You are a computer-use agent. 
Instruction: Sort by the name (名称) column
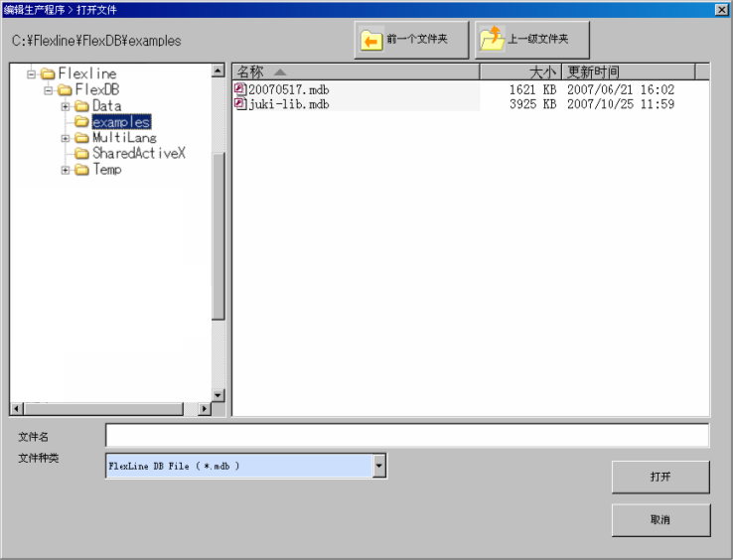356,72
